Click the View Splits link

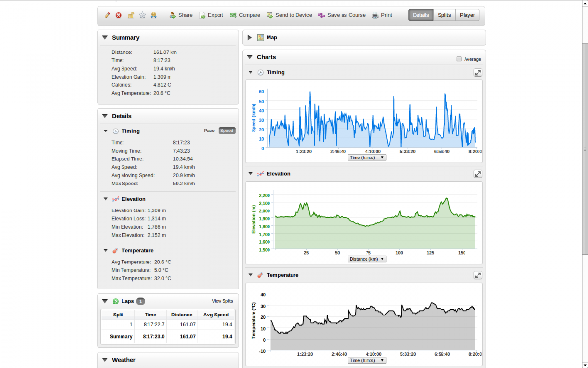tap(222, 301)
